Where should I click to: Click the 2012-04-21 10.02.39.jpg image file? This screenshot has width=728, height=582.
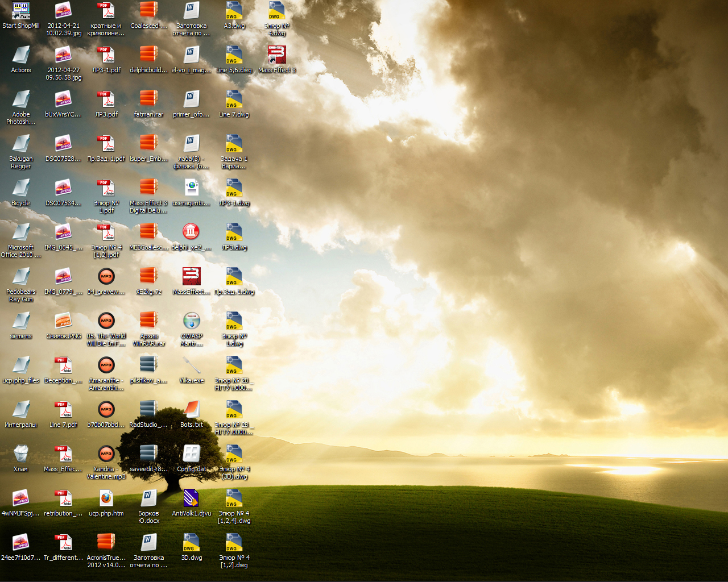click(x=64, y=19)
